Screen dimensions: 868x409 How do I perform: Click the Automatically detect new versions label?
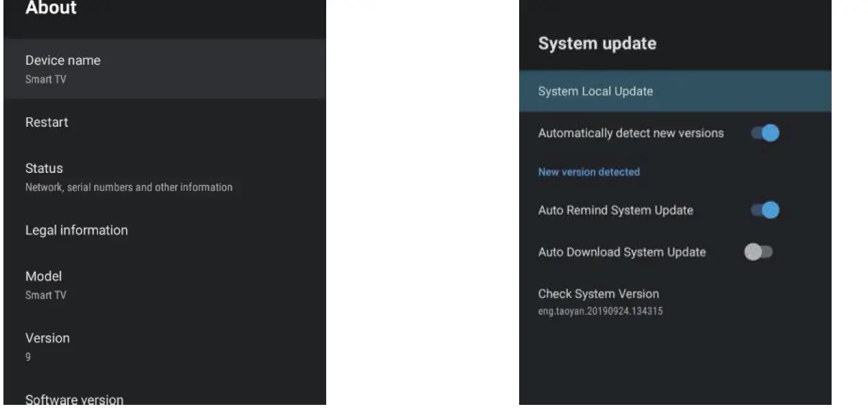coord(630,133)
